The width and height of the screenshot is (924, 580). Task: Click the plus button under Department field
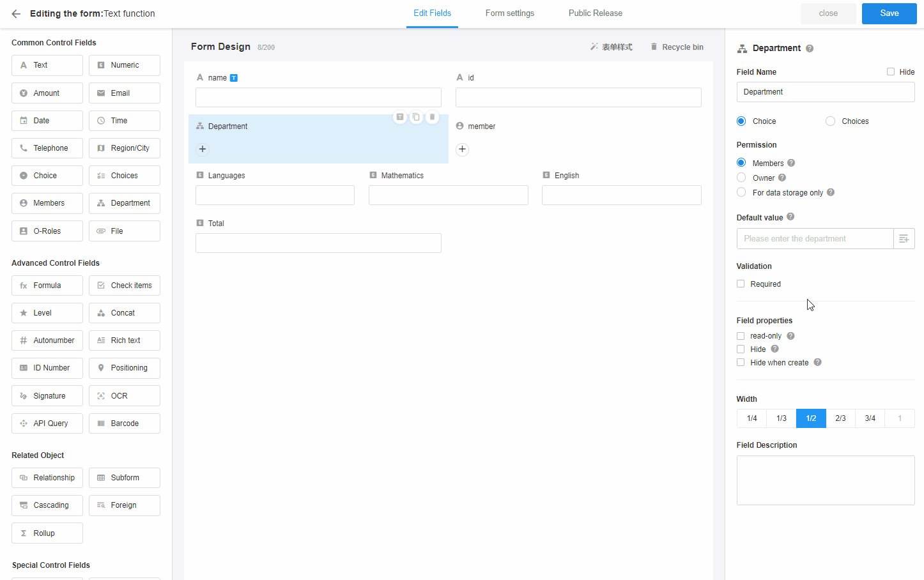tap(203, 149)
